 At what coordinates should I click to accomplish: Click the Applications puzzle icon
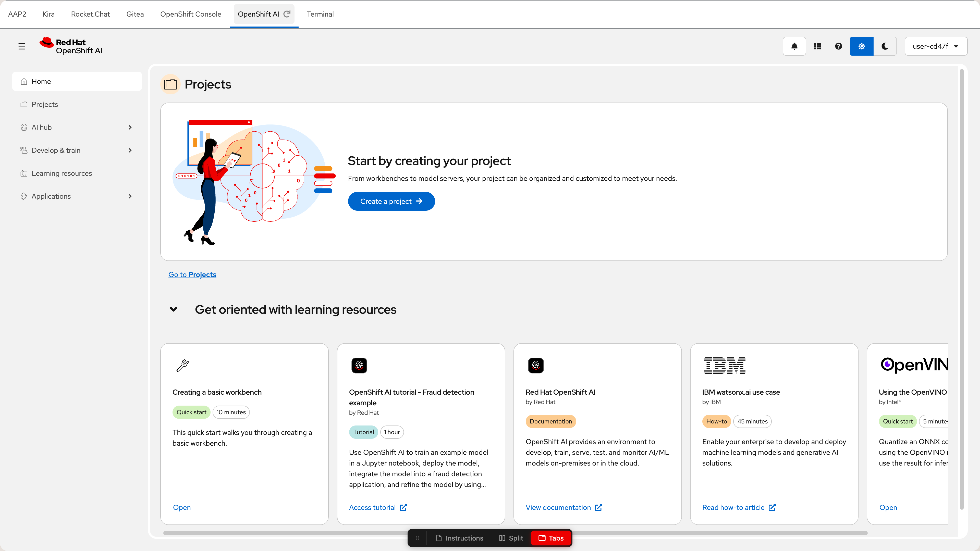coord(24,196)
